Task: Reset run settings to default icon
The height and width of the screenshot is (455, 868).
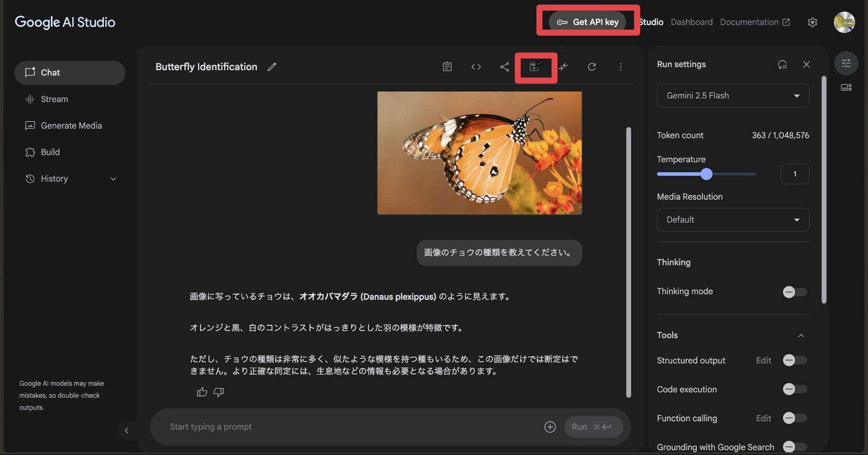Action: [782, 64]
